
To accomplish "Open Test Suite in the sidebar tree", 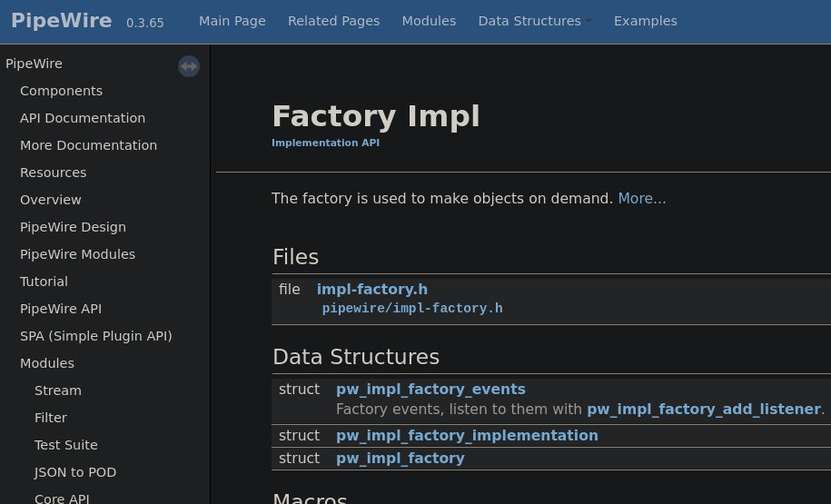I will [66, 445].
